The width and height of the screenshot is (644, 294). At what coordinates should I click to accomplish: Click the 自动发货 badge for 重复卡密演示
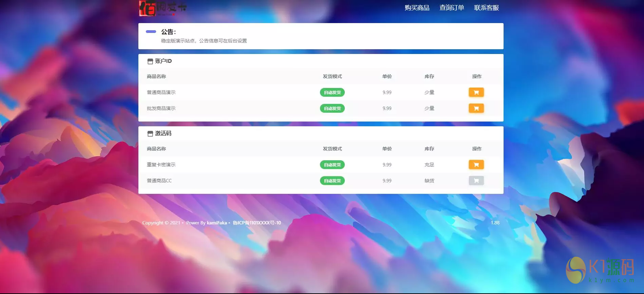pos(332,165)
